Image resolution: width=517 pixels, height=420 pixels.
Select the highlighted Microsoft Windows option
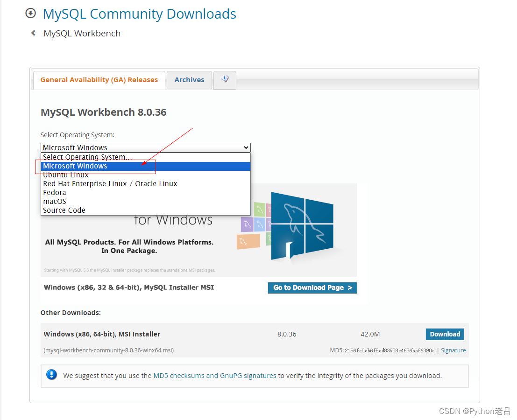pos(145,166)
